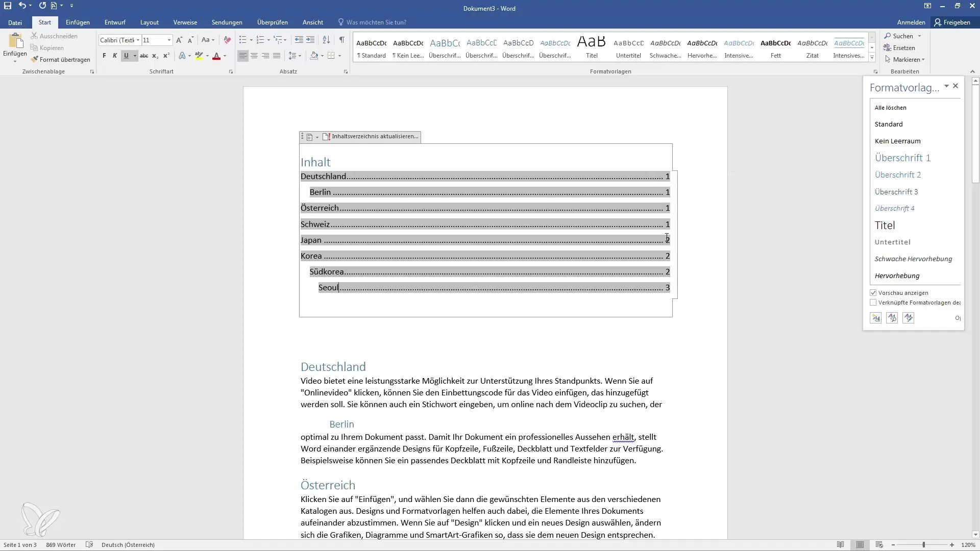Click Inhaltsverzeichnis aktualisieren button
Image resolution: width=980 pixels, height=551 pixels.
371,136
